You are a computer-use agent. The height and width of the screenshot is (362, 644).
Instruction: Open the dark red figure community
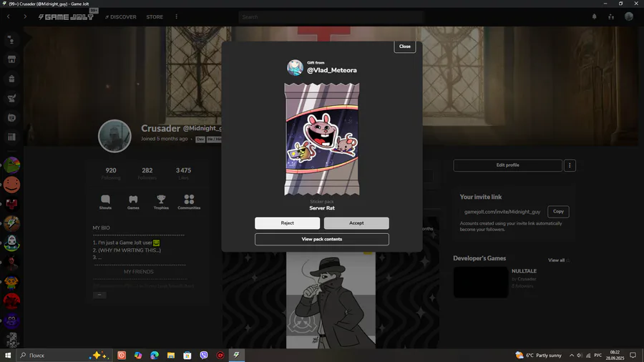pos(11,263)
